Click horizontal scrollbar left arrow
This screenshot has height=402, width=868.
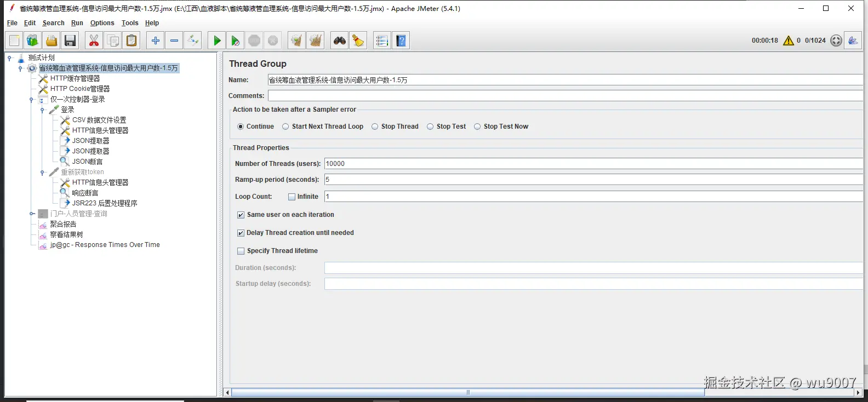coord(227,392)
